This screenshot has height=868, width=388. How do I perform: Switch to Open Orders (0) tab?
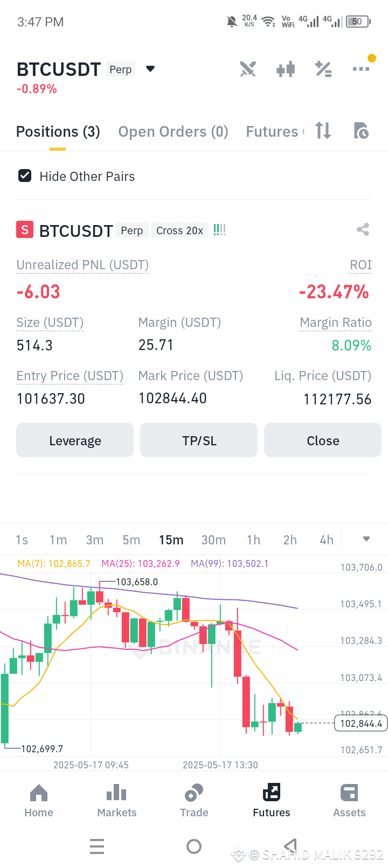pos(173,132)
